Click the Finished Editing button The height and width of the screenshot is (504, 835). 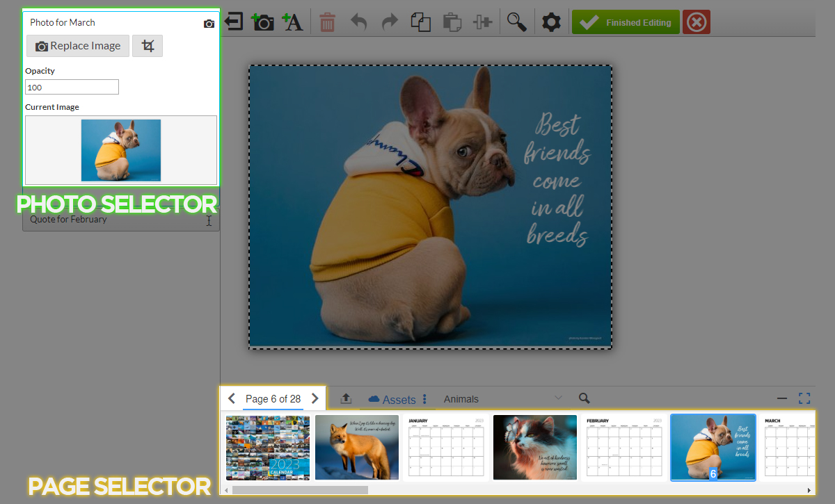pos(626,22)
